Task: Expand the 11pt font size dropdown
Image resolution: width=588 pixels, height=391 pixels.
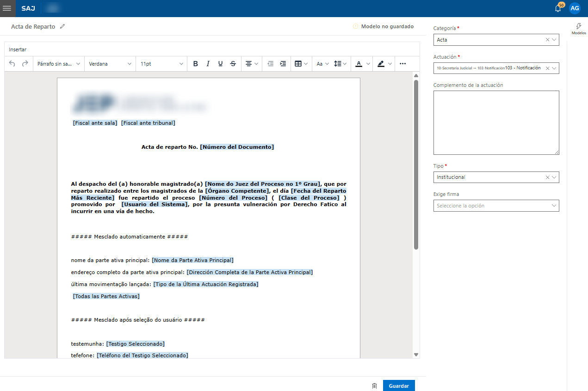Action: 161,64
